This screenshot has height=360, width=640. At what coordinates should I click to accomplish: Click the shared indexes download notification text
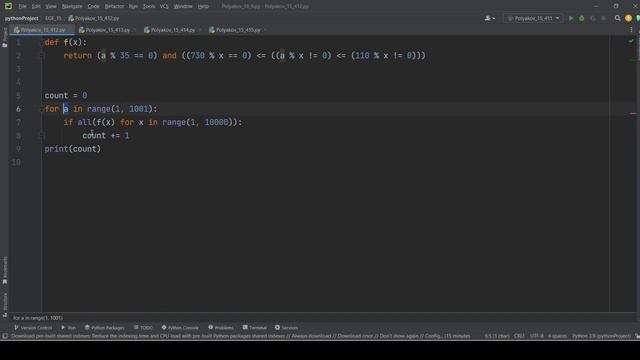click(x=240, y=336)
